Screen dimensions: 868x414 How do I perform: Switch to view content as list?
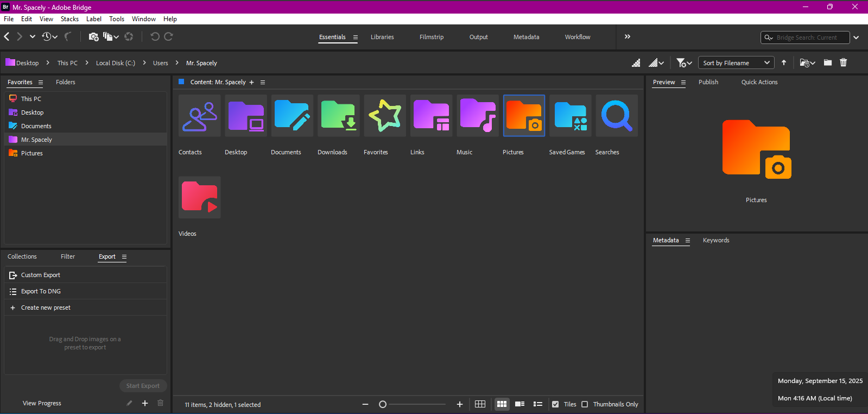(538, 404)
